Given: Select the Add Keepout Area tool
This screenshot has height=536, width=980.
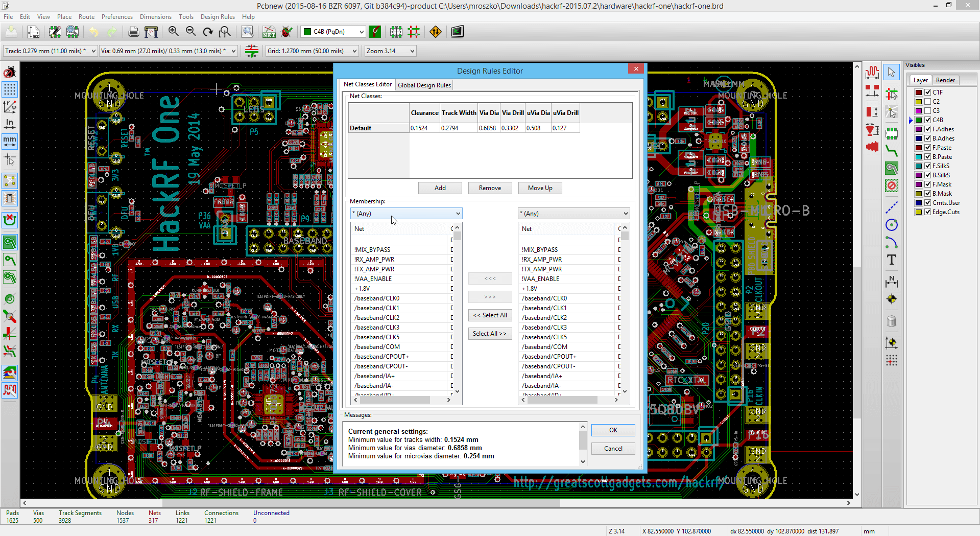Looking at the screenshot, I should pyautogui.click(x=892, y=185).
